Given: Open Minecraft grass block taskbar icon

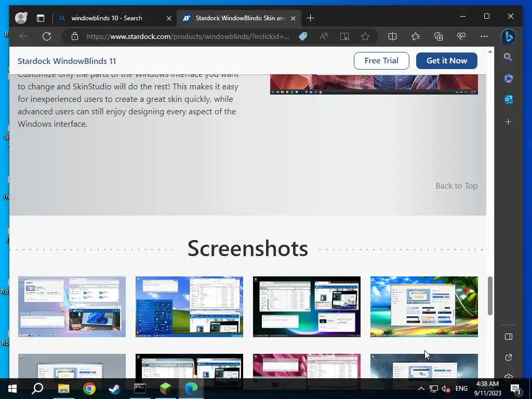Looking at the screenshot, I should tap(165, 389).
